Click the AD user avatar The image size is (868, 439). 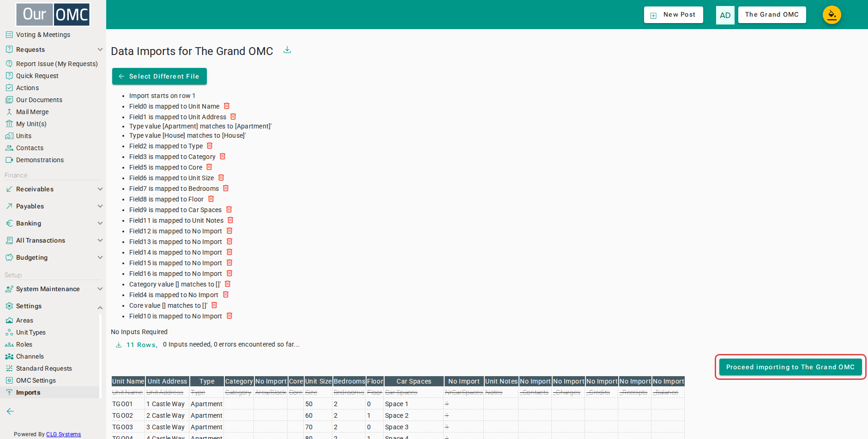[725, 15]
